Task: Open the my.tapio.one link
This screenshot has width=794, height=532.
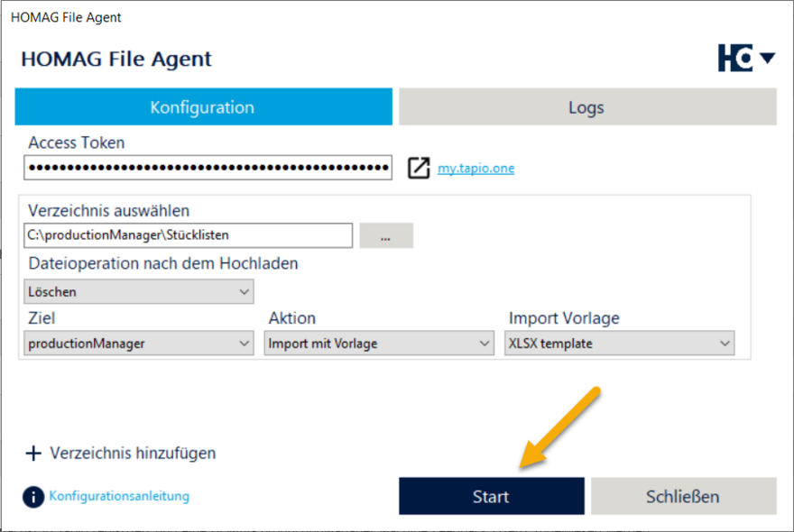Action: [x=475, y=168]
